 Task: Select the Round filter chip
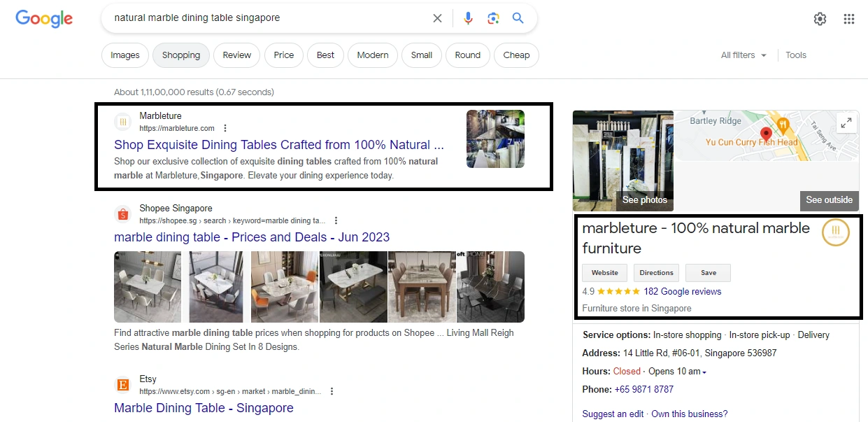click(468, 55)
